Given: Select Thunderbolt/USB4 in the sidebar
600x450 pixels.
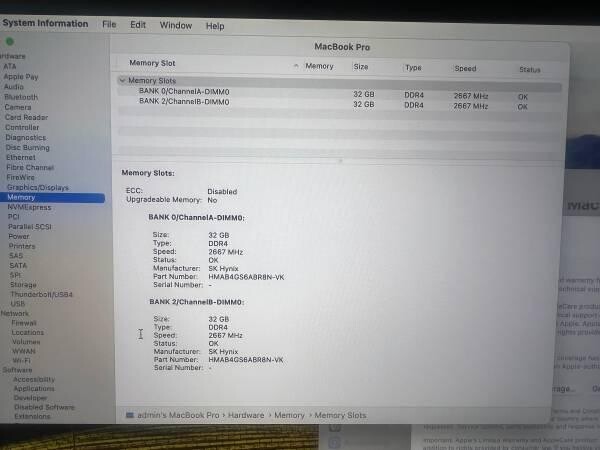Looking at the screenshot, I should (x=41, y=294).
